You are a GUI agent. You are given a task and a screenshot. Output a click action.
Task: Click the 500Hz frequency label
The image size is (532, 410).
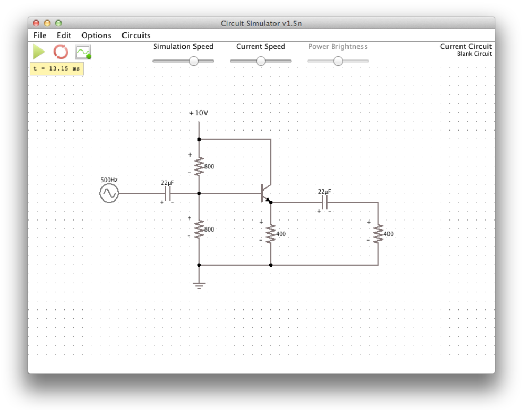(109, 179)
